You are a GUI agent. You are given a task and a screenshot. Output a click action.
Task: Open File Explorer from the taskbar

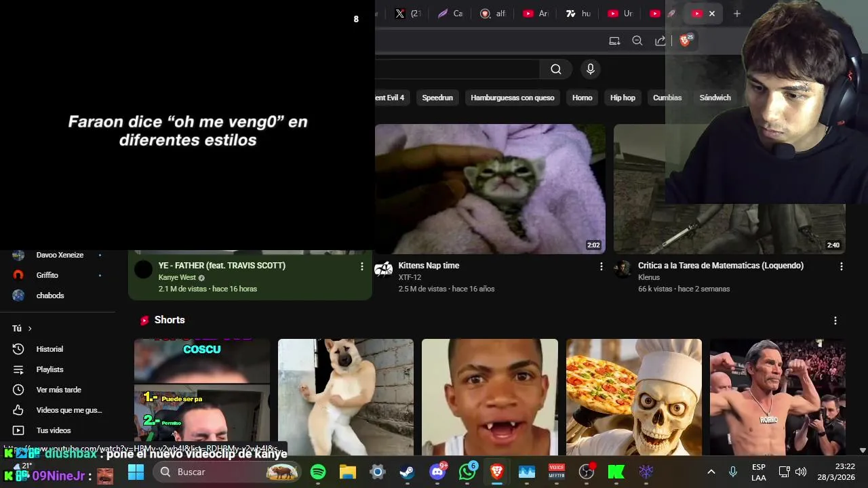point(348,472)
